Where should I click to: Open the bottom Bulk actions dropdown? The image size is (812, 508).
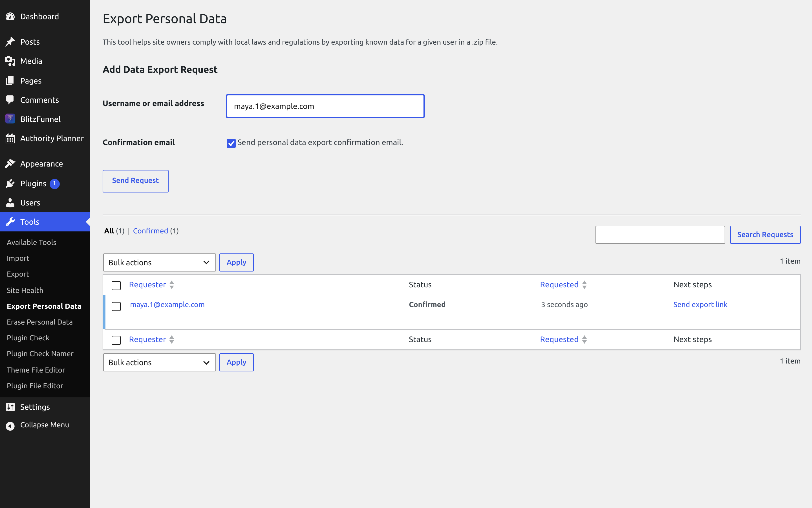coord(159,362)
